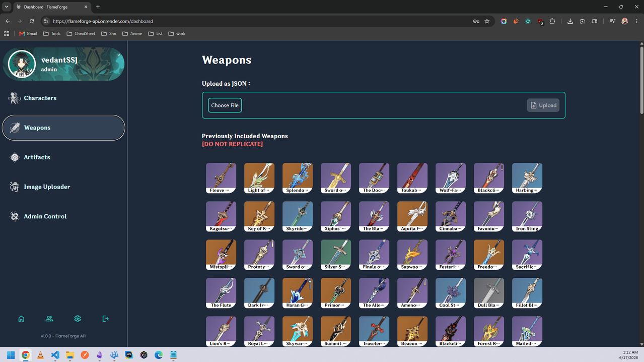Open Microsoft Edge from the taskbar

159,355
